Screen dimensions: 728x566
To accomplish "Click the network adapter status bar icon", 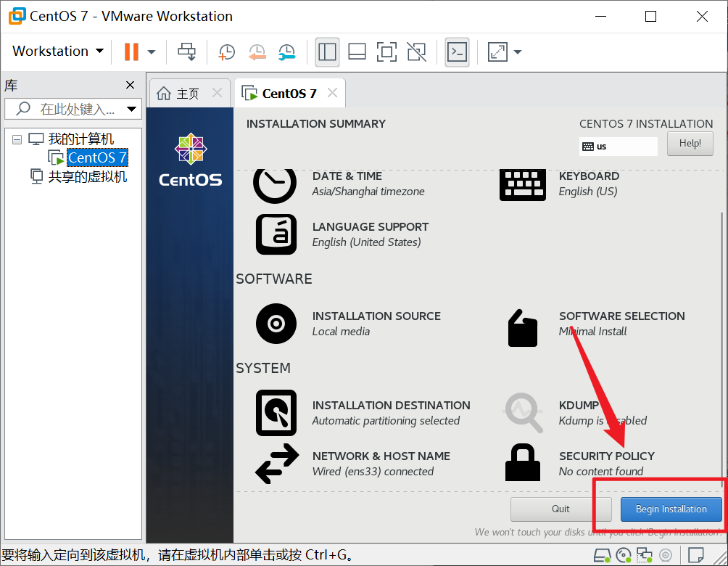I will tap(645, 555).
